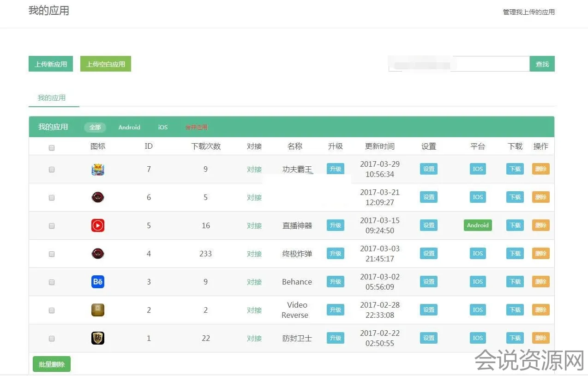Select the iOS filter tab

point(163,127)
